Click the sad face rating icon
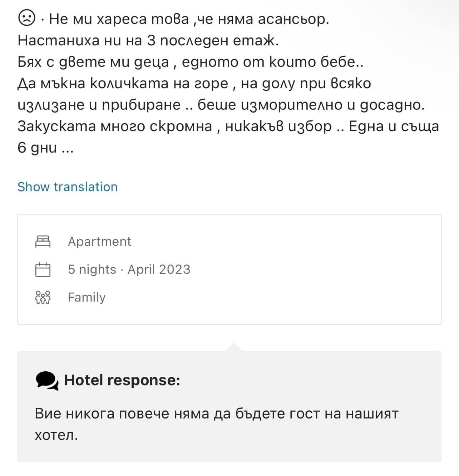This screenshot has width=459, height=476. pyautogui.click(x=26, y=19)
